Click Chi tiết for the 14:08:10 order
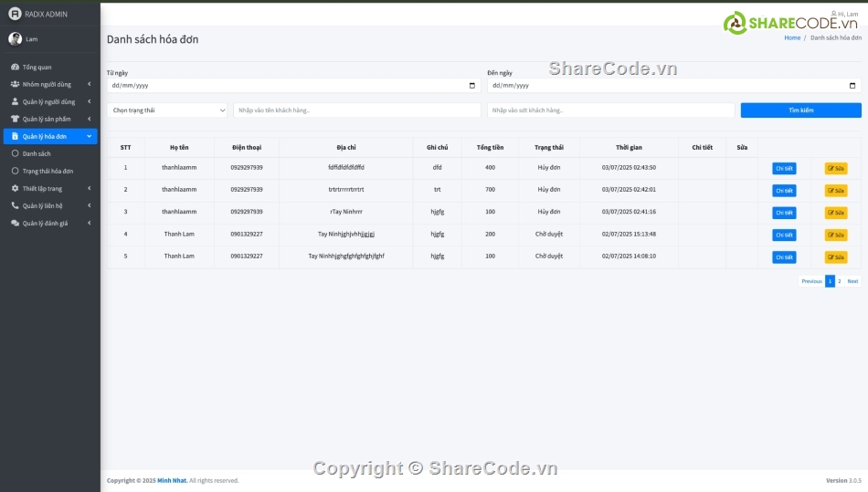Viewport: 868px width, 492px height. tap(784, 257)
